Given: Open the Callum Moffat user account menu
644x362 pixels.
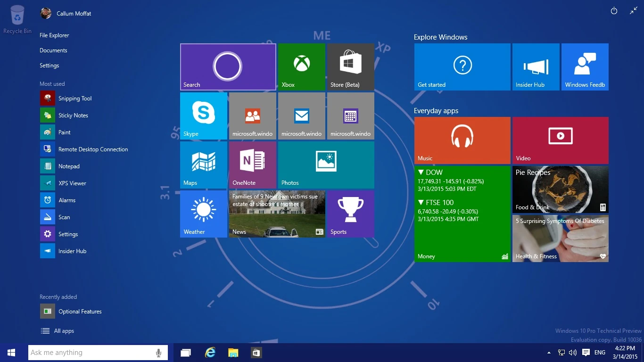Looking at the screenshot, I should [66, 14].
